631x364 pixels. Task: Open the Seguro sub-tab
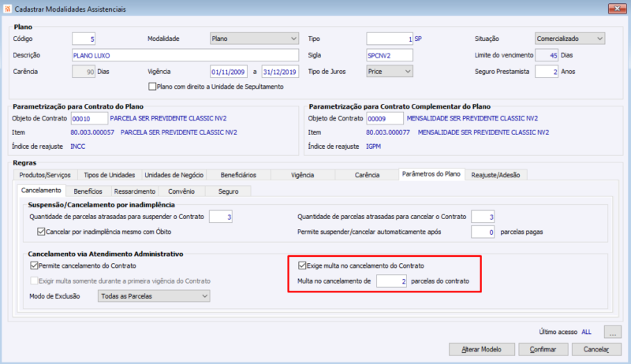228,191
